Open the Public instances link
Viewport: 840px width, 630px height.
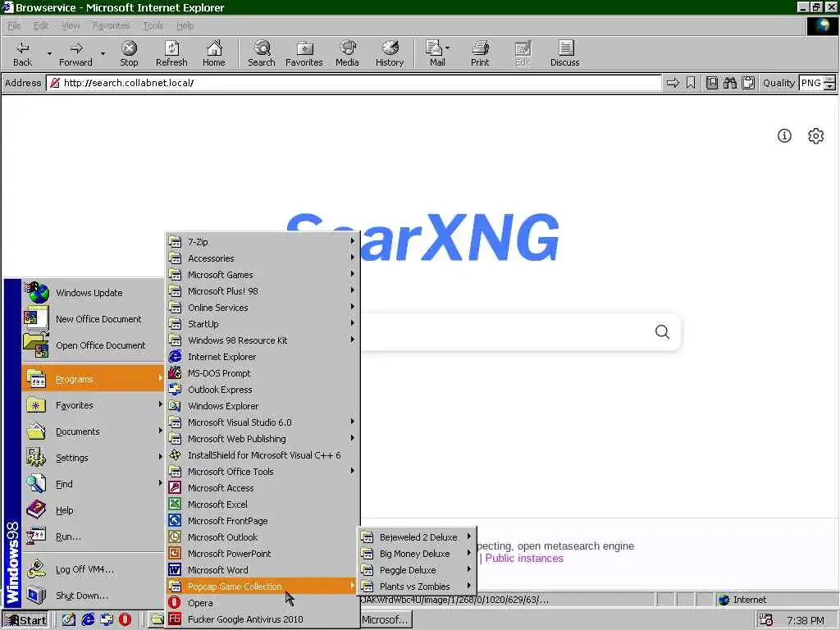click(524, 558)
